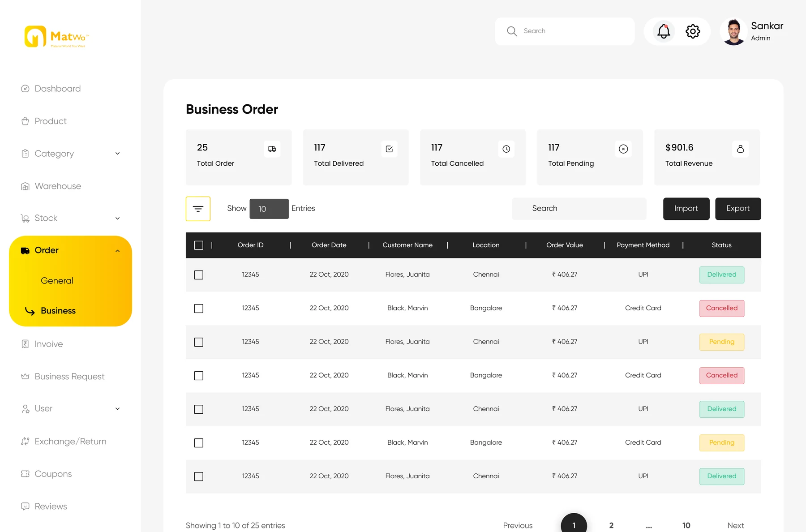Click the truck icon on Total Order card
This screenshot has height=532, width=806.
coord(272,149)
